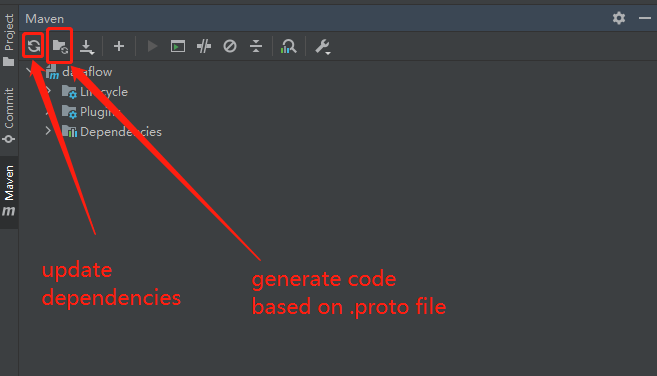Screen dimensions: 657x376
Task: Collapse all nodes in Maven tree
Action: 256,46
